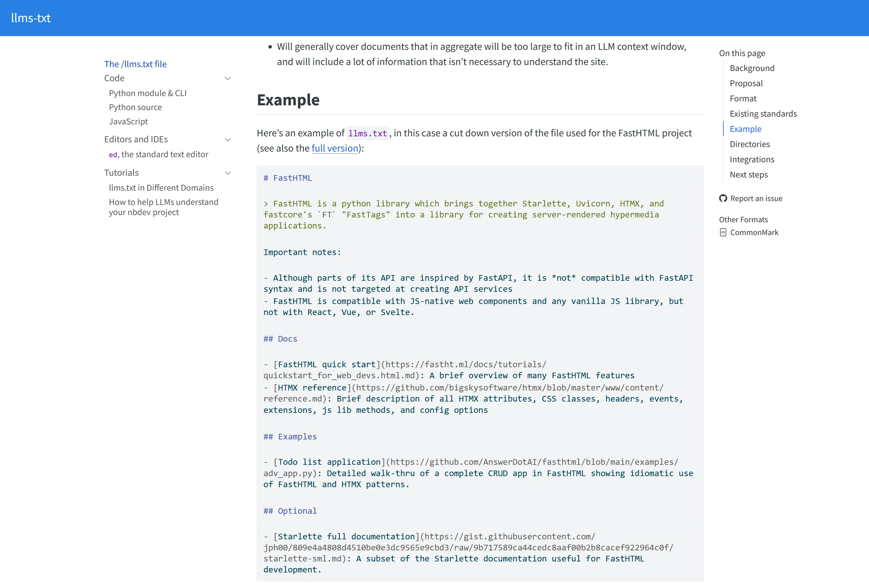This screenshot has height=588, width=869.
Task: Click '[HTMX reference]' in the code block
Action: tap(312, 388)
